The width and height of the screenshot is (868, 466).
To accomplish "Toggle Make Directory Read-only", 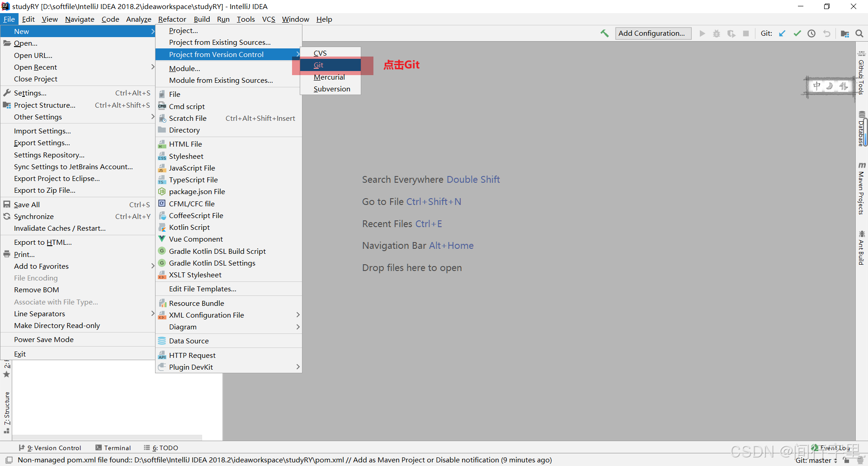I will click(x=78, y=325).
